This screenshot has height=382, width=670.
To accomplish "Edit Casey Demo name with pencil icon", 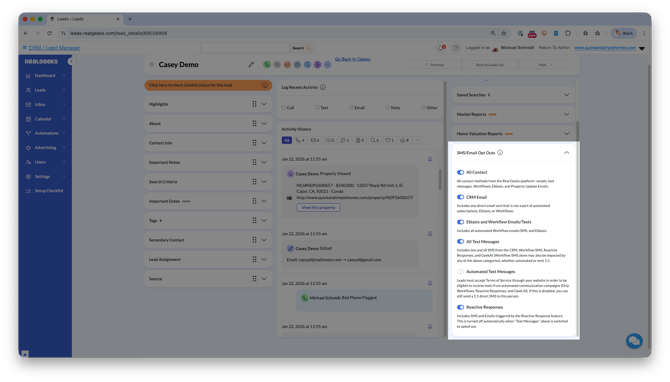I will click(x=251, y=65).
